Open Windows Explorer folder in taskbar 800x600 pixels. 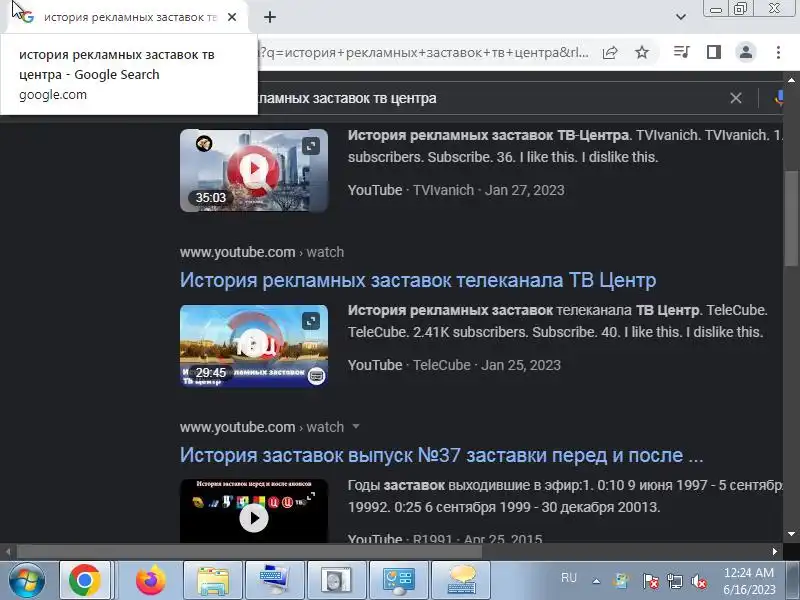(x=212, y=580)
